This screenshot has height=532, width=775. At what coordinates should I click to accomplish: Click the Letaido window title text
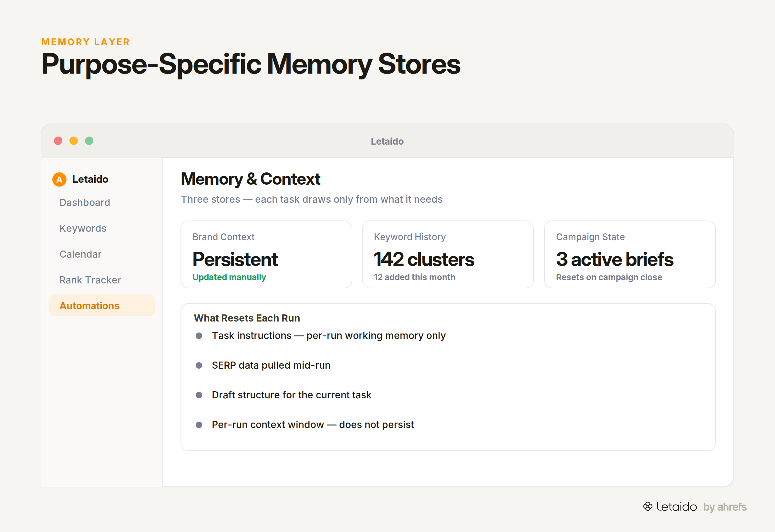coord(387,141)
